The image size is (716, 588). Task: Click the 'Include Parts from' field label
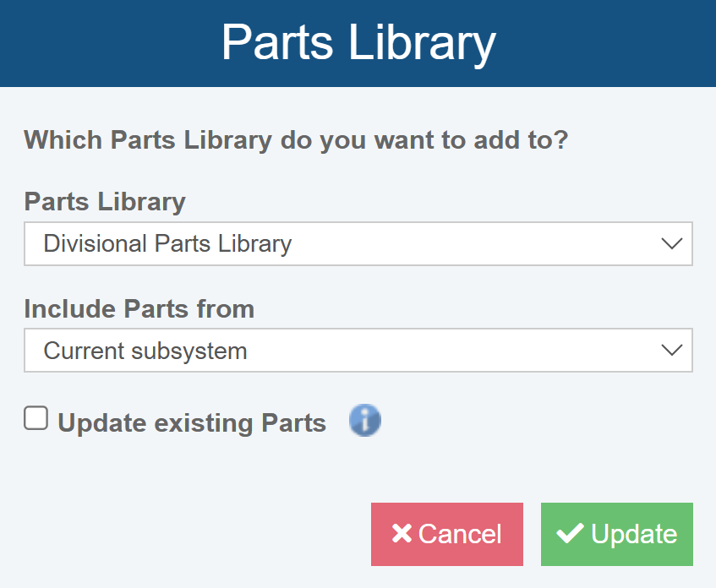tap(139, 308)
